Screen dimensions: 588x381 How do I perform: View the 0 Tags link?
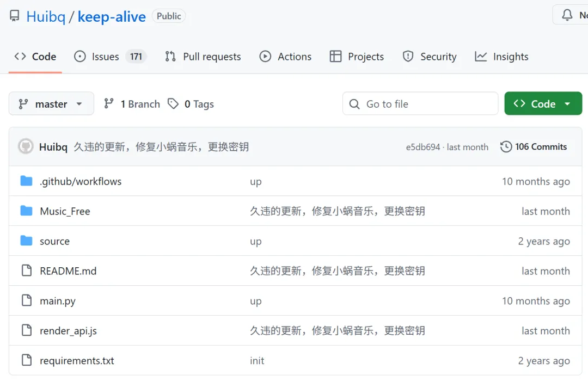(191, 103)
